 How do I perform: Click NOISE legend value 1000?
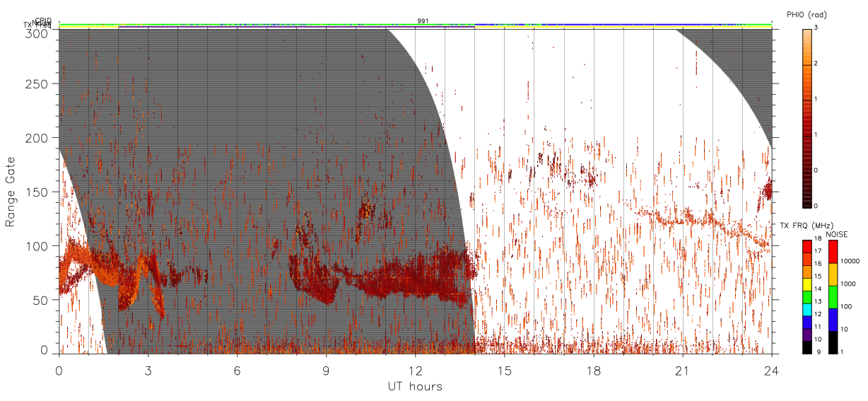coord(848,284)
